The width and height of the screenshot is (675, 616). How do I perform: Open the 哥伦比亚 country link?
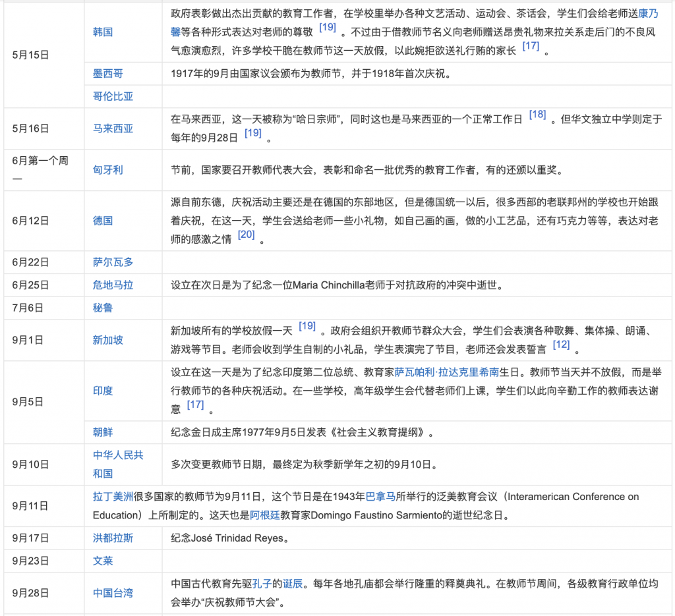coord(113,96)
